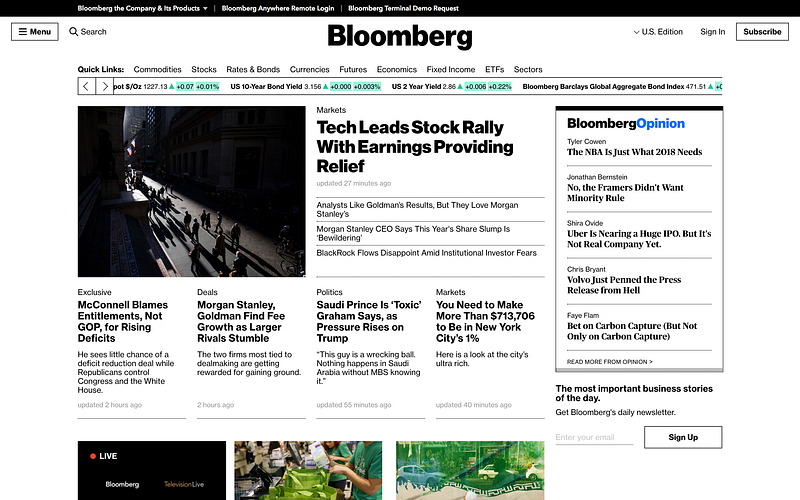Open Bloomberg Terminal Demo Request link
Image resolution: width=800 pixels, height=500 pixels.
pos(403,8)
